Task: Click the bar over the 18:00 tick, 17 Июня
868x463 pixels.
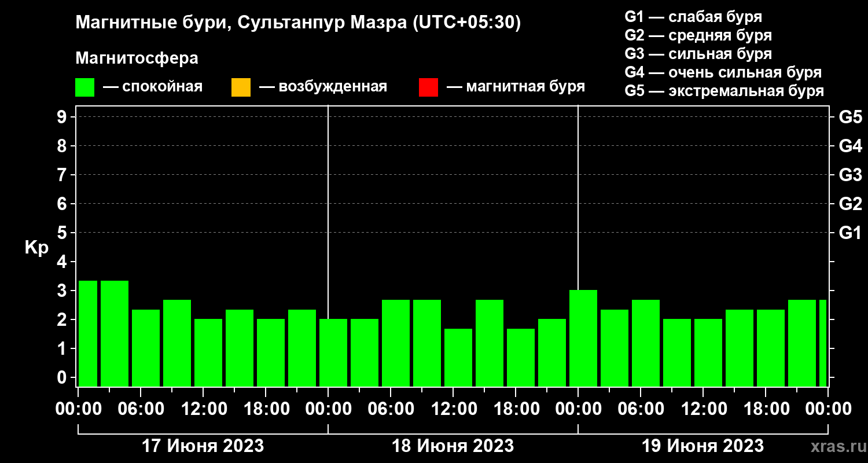Action: [x=271, y=352]
